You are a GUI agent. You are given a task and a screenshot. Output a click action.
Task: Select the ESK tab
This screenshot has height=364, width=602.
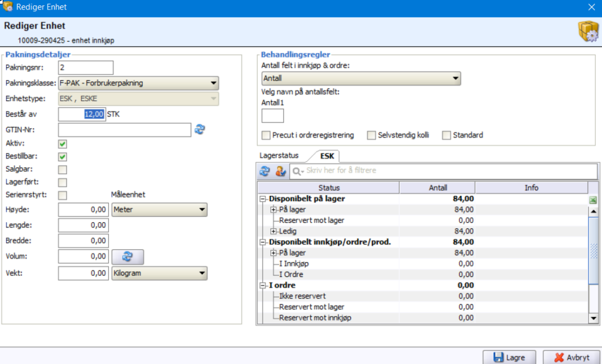click(327, 156)
